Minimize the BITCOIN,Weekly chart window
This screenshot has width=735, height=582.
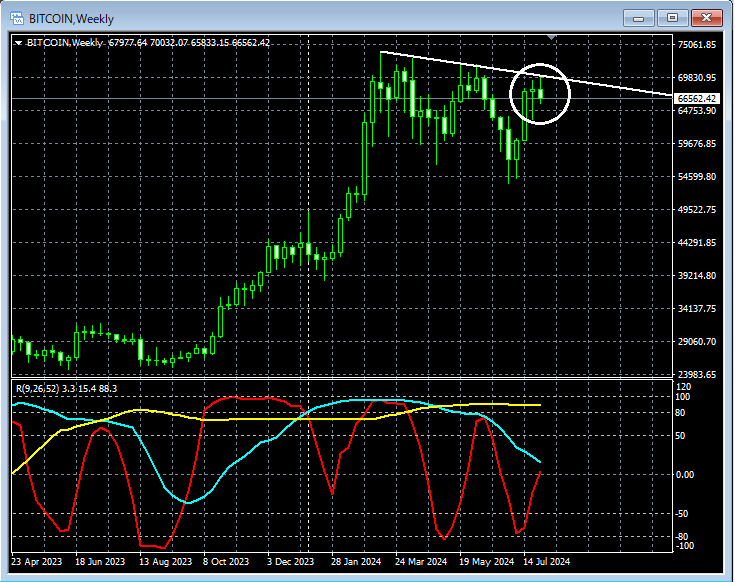coord(638,18)
